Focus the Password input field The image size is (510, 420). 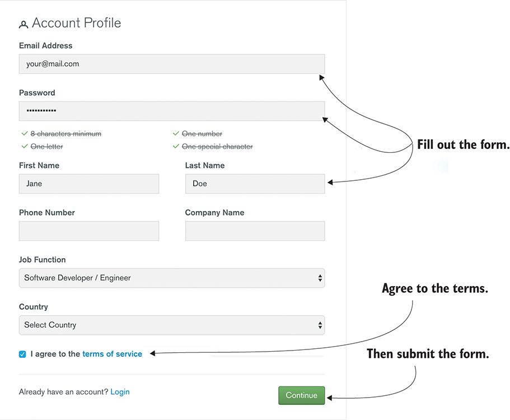click(171, 111)
